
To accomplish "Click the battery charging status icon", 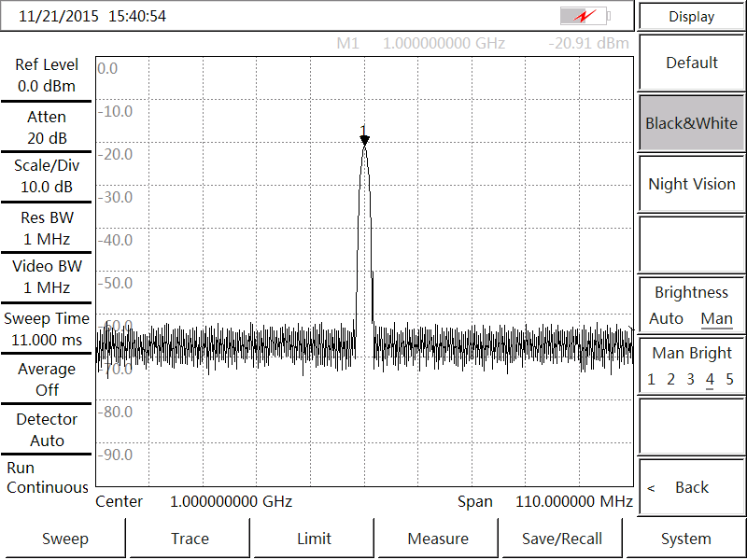I will 585,16.
